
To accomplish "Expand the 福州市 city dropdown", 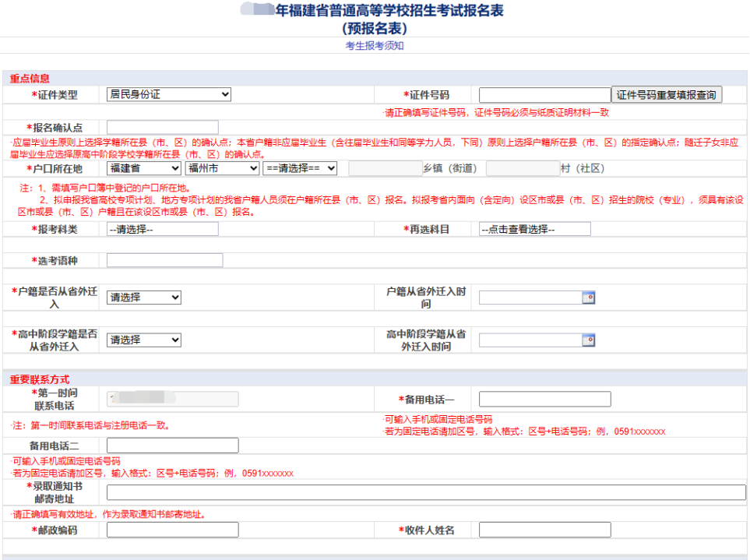I will click(222, 168).
